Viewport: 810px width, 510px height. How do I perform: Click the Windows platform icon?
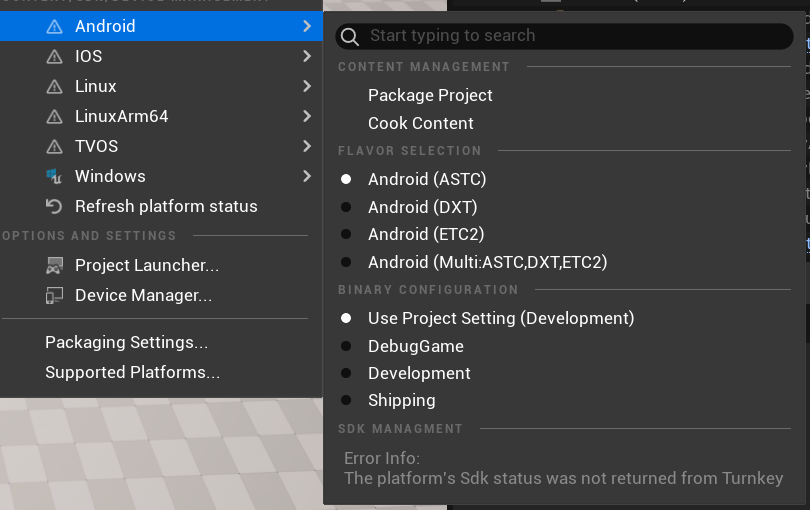[x=54, y=176]
